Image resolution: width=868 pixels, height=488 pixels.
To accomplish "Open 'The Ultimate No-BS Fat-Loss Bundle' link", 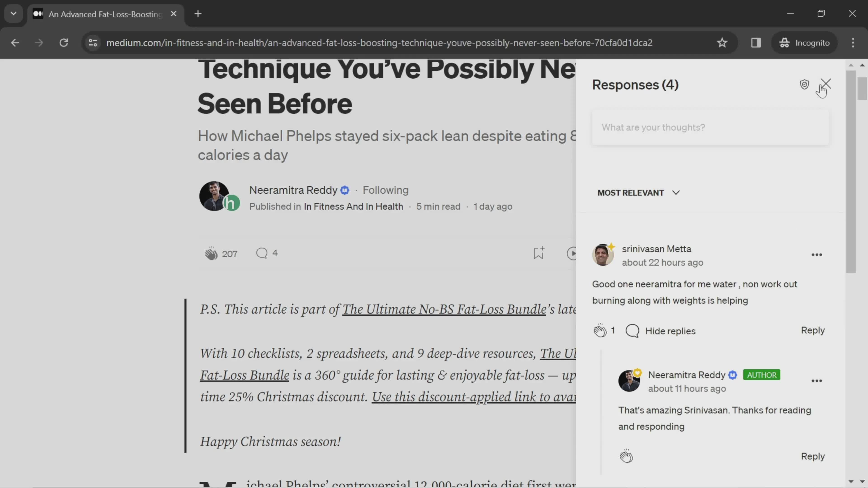I will [444, 310].
